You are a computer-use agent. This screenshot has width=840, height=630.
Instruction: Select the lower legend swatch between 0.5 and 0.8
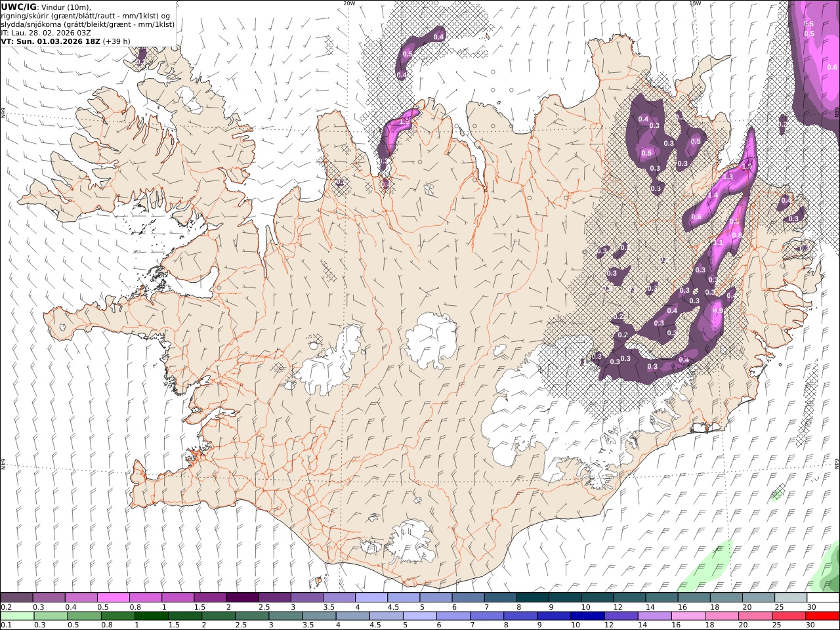pyautogui.click(x=84, y=616)
